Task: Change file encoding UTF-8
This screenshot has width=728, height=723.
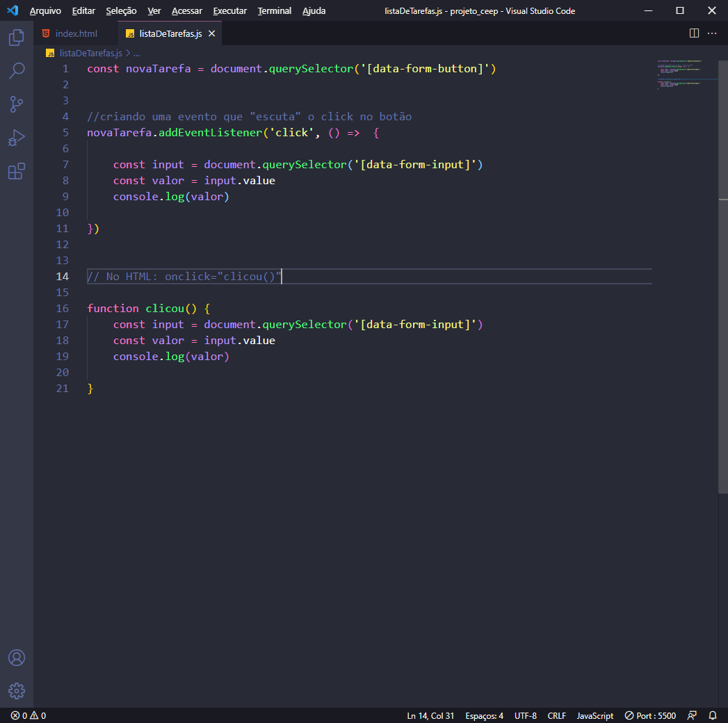Action: tap(525, 715)
